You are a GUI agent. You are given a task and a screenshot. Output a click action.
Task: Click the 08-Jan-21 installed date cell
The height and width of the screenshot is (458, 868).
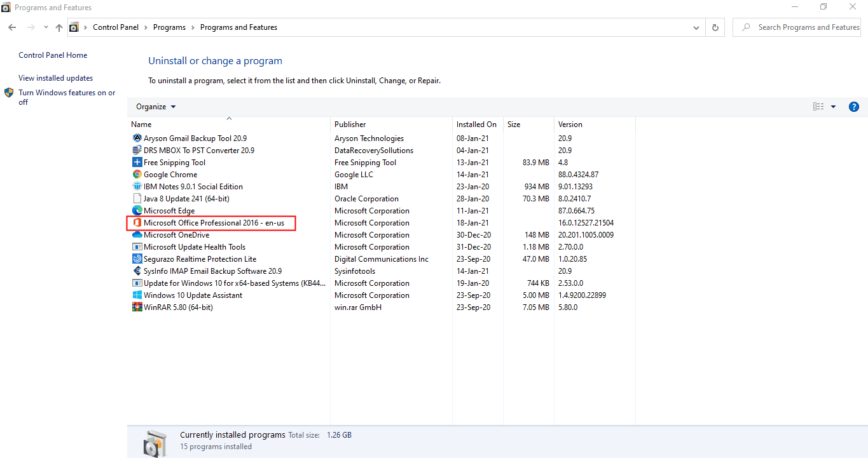[472, 138]
